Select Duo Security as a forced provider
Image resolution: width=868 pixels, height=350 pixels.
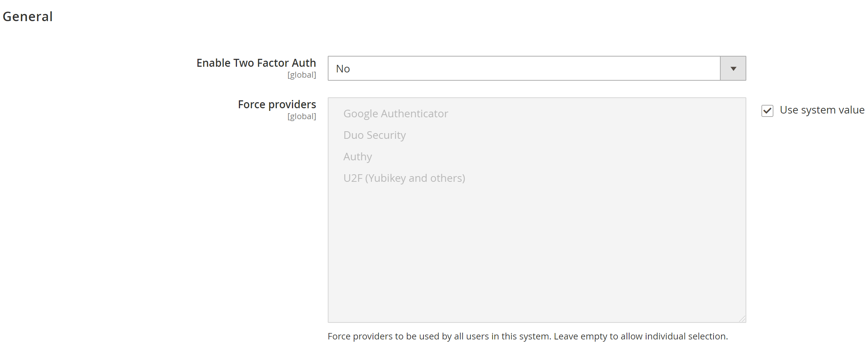click(x=374, y=135)
